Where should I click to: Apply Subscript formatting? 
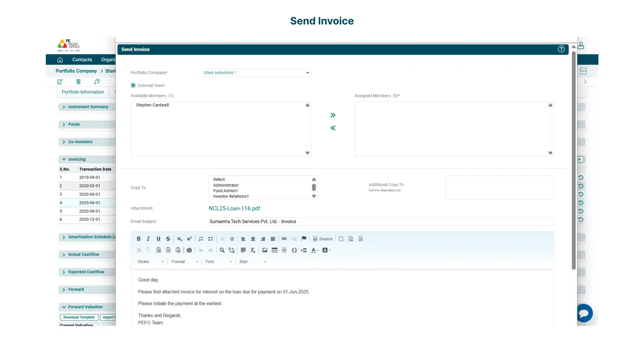pos(179,239)
